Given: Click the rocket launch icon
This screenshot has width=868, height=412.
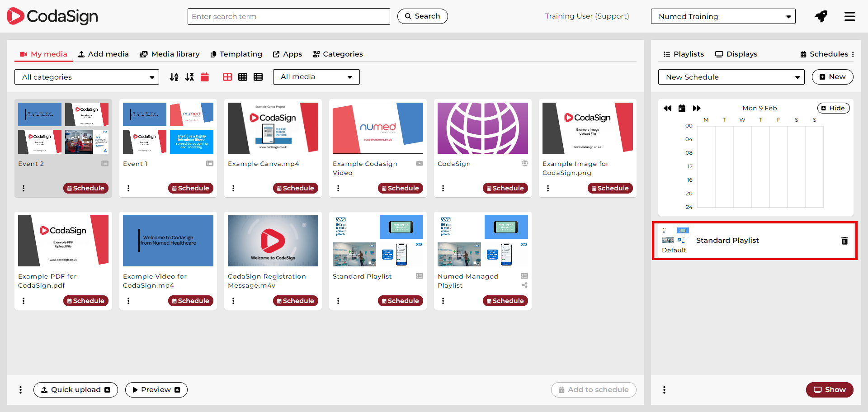Looking at the screenshot, I should pos(821,17).
